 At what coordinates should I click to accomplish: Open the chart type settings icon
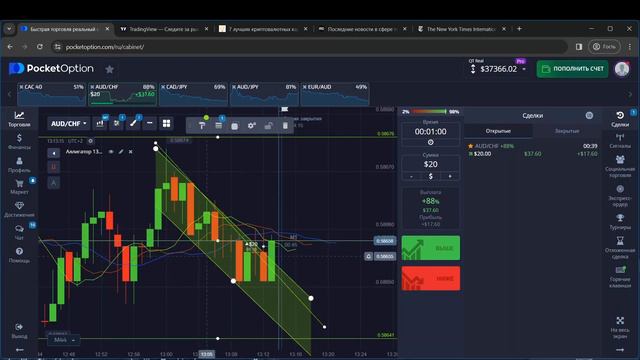tap(100, 124)
